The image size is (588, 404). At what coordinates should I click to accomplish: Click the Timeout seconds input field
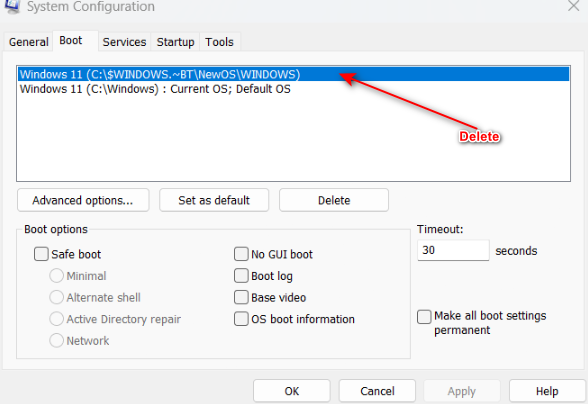pyautogui.click(x=453, y=250)
